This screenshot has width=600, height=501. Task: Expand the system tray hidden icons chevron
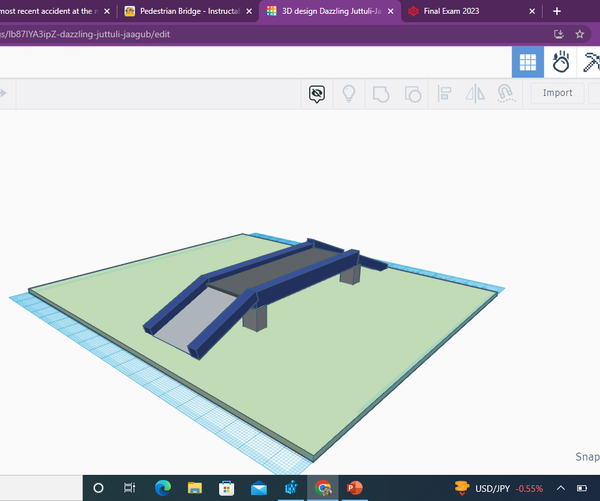click(561, 488)
